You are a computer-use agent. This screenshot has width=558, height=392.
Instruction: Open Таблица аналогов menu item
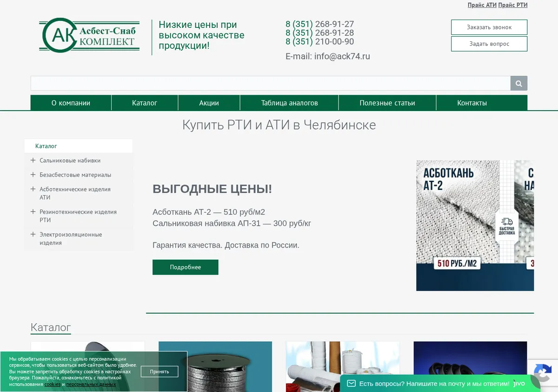[289, 103]
